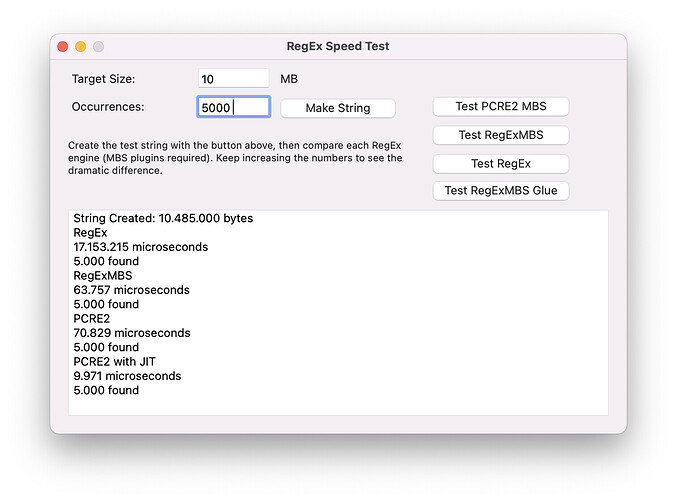Run the Test PCRE2 MBS button
Image resolution: width=677 pixels, height=500 pixels.
[x=501, y=107]
